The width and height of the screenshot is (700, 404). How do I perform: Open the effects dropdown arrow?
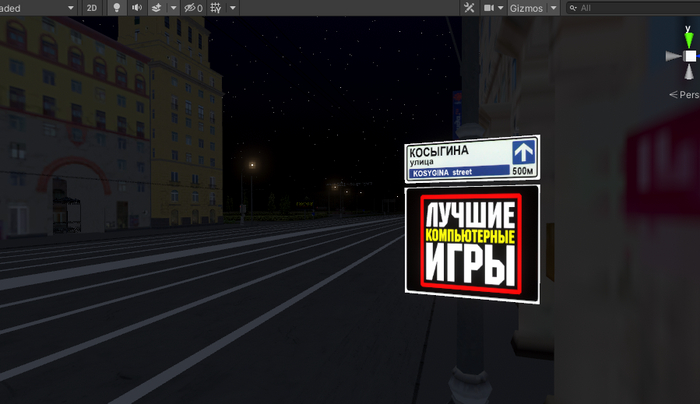[173, 8]
